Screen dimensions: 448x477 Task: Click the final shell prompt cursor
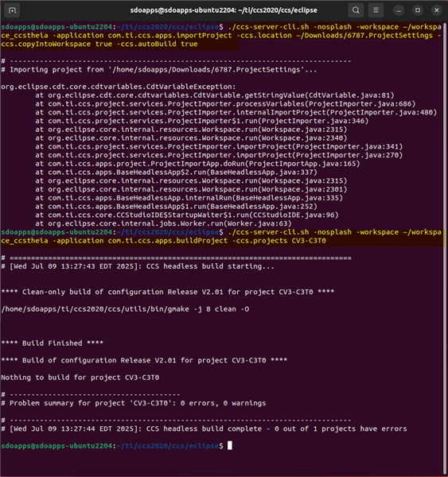tap(230, 446)
